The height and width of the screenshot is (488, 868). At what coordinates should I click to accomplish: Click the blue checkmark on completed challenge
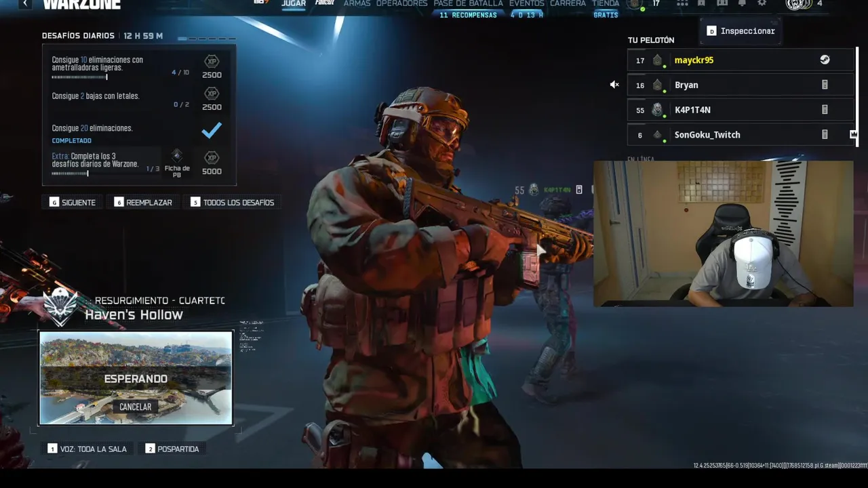[212, 130]
